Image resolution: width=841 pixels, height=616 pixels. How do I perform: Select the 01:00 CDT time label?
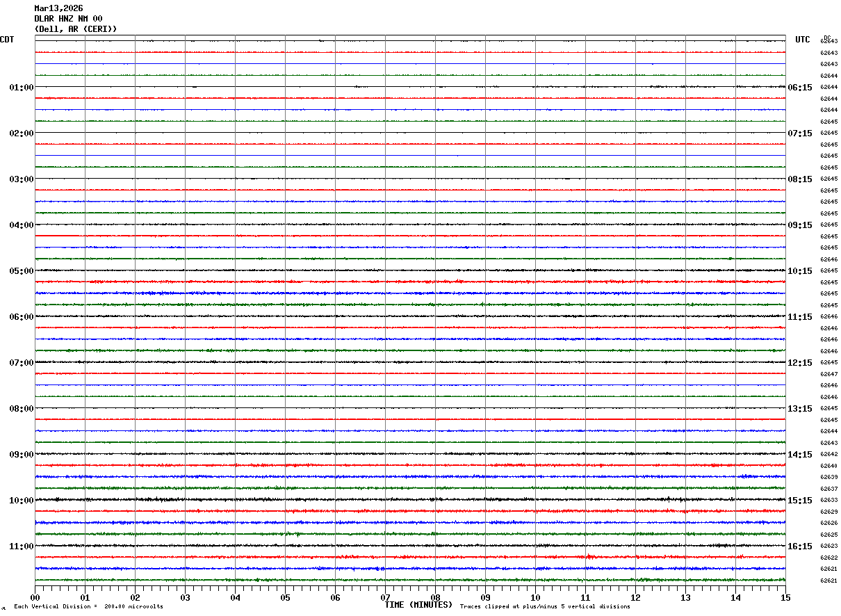tap(22, 88)
